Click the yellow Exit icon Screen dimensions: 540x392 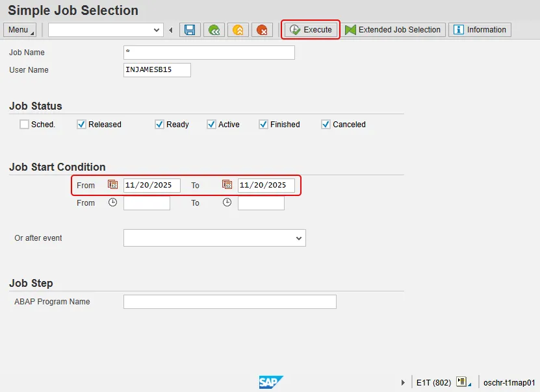tap(238, 30)
